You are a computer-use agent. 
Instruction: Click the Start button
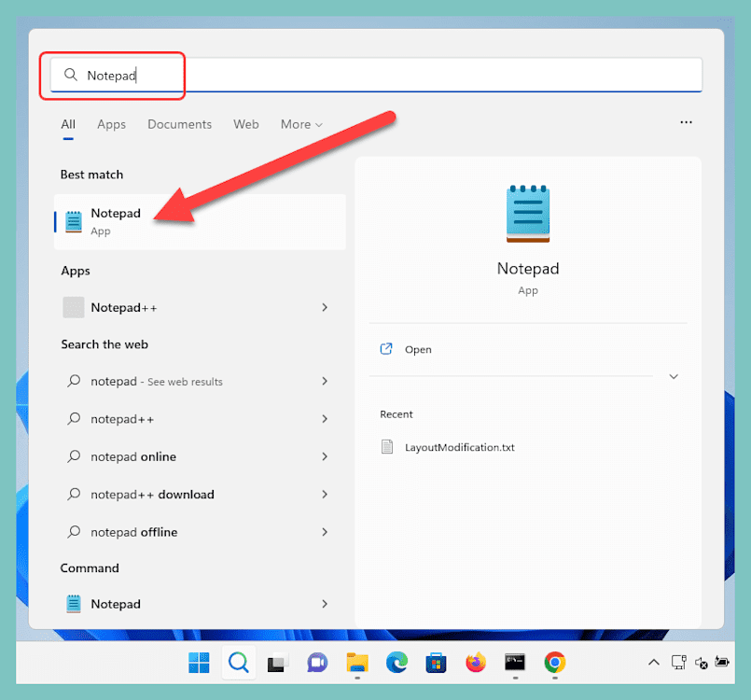click(198, 663)
